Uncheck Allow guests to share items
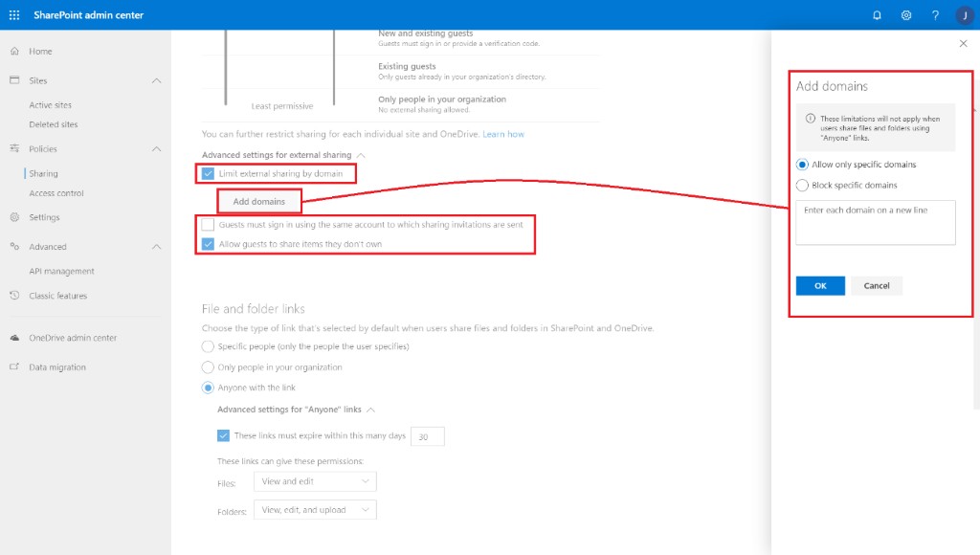 tap(208, 244)
